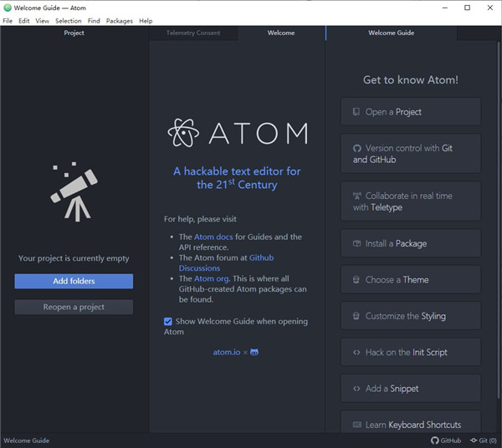Screen dimensions: 502x448
Task: Click the Reopen a project button
Action: (74, 307)
